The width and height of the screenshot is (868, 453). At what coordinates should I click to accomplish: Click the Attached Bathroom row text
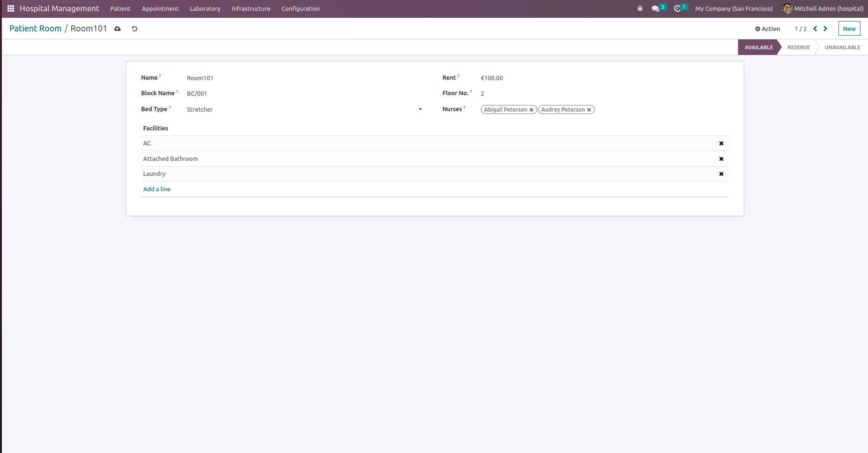170,159
